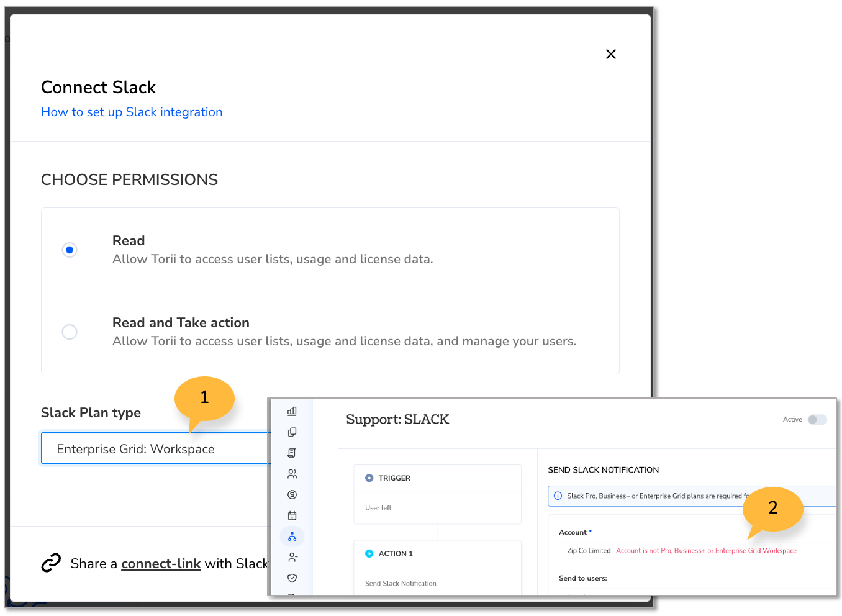Screen dimensions: 842x616
Task: Click the 'Read' option title text
Action: click(x=129, y=240)
